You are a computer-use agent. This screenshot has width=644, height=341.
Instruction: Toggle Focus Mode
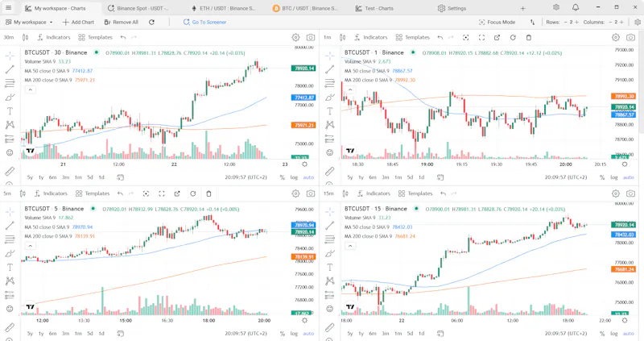(497, 23)
